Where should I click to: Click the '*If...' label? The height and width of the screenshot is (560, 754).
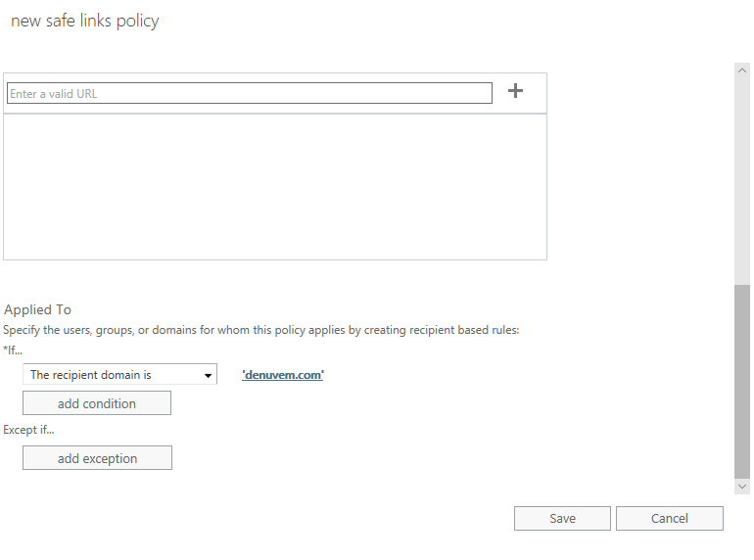(x=13, y=350)
